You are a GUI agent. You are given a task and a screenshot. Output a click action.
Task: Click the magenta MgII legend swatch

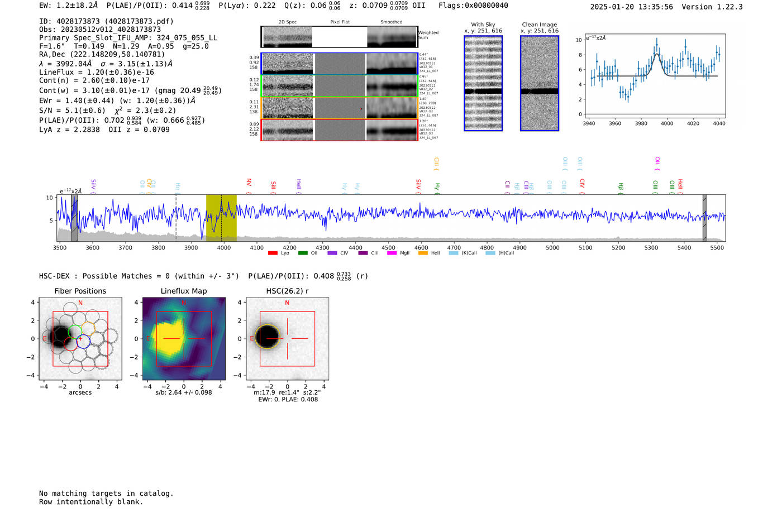[x=392, y=253]
